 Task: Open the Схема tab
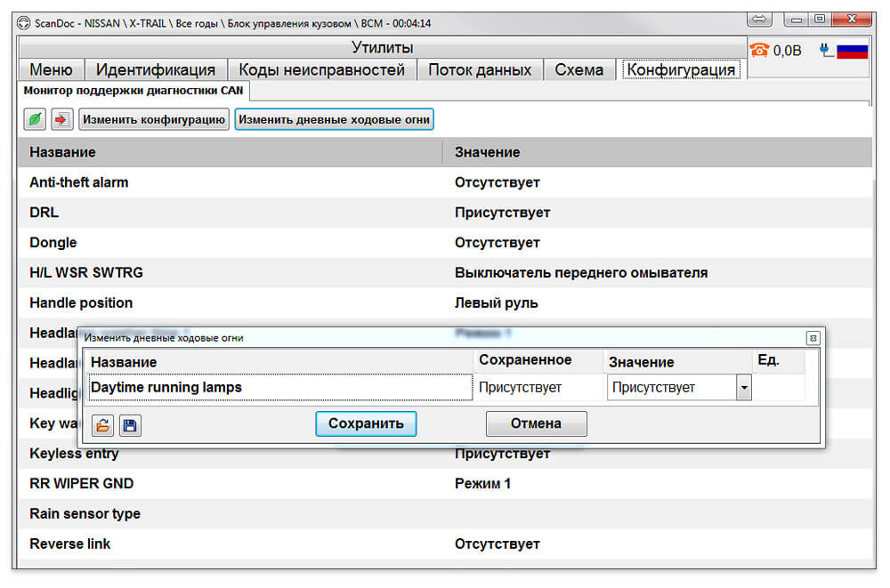pyautogui.click(x=579, y=69)
